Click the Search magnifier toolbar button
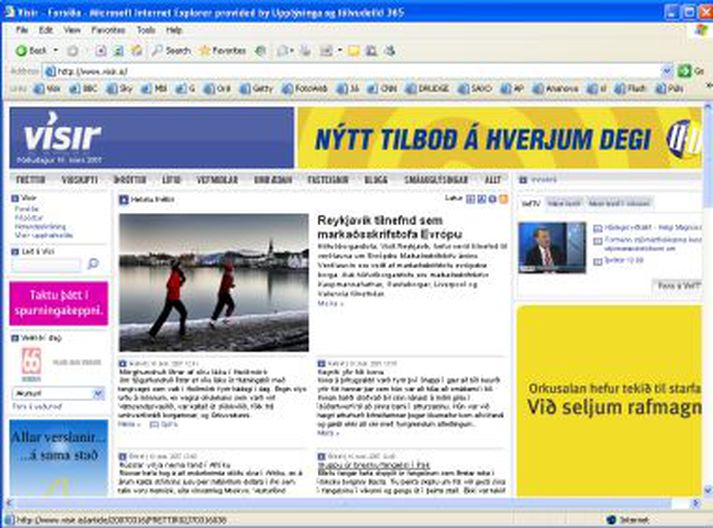Image resolution: width=713 pixels, height=528 pixels. [171, 50]
